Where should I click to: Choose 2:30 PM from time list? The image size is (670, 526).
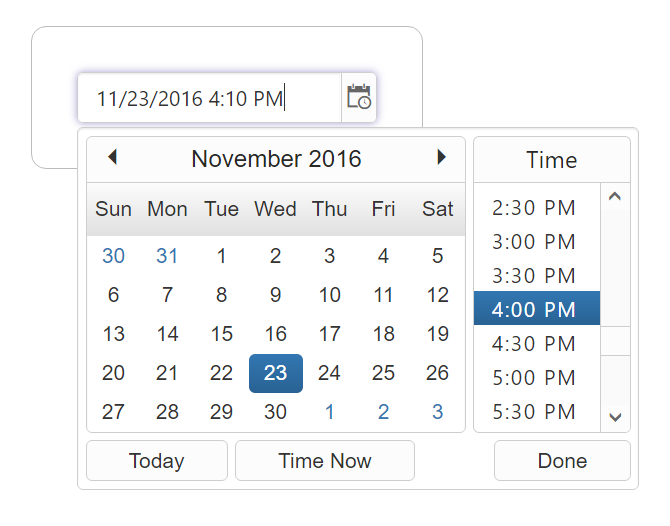coord(536,208)
